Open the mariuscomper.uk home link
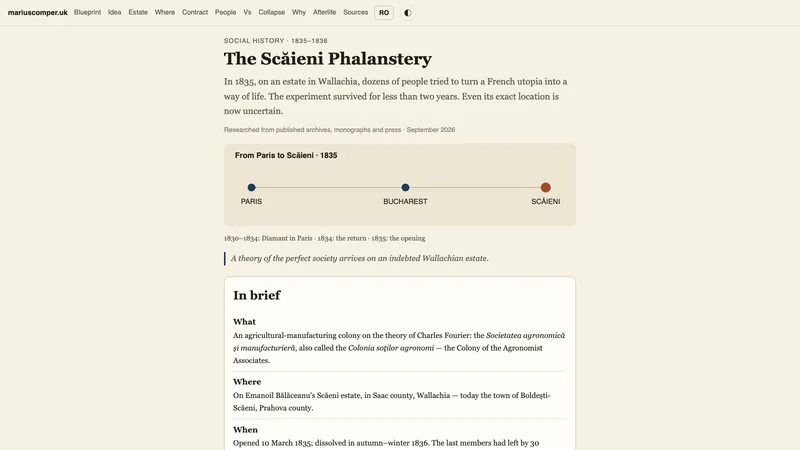 click(38, 13)
